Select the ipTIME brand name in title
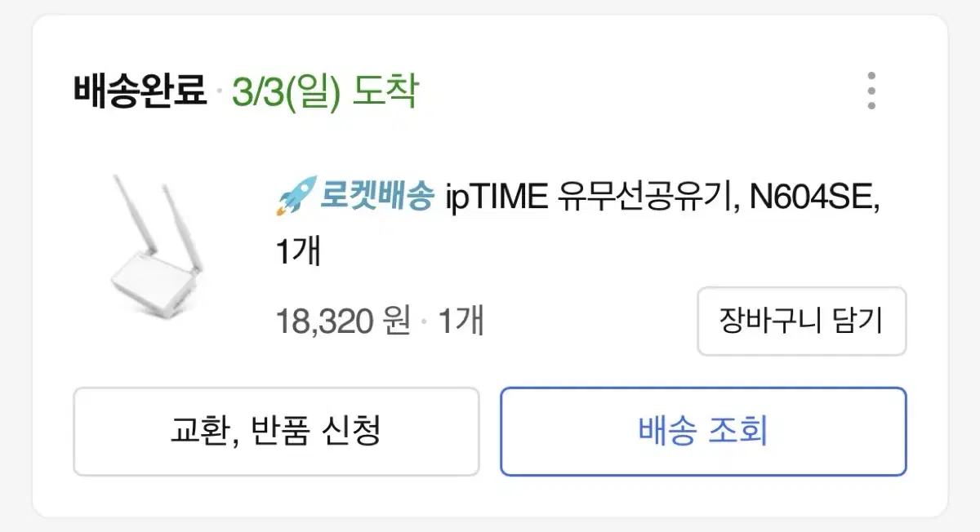Viewport: 980px width, 532px height. coord(497,197)
